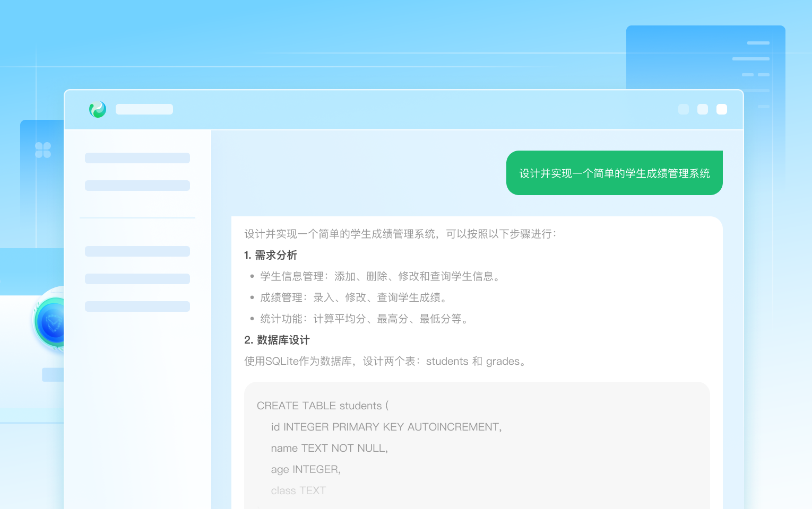Click the "name TEXT NOT NULL," code line
The width and height of the screenshot is (812, 509).
coord(330,448)
